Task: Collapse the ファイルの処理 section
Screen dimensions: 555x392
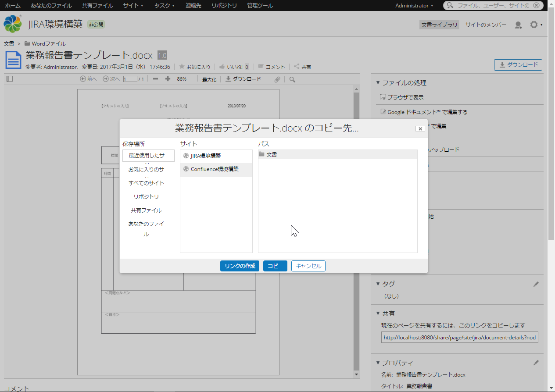Action: tap(401, 83)
